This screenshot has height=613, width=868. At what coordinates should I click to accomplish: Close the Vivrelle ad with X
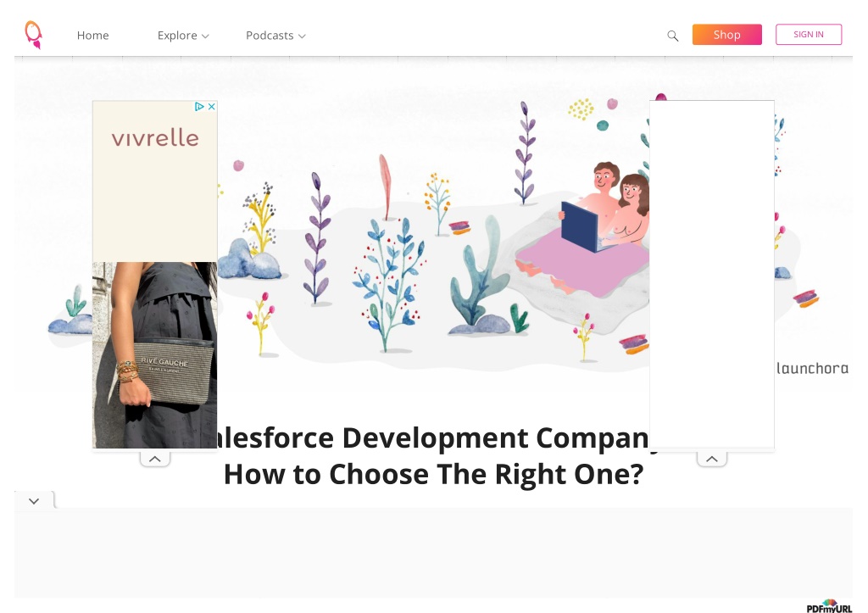point(211,106)
